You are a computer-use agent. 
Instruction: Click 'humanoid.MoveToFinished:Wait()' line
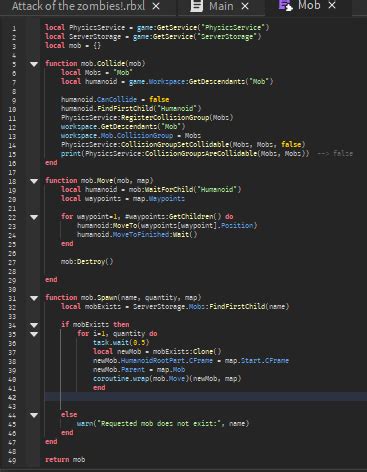(137, 235)
